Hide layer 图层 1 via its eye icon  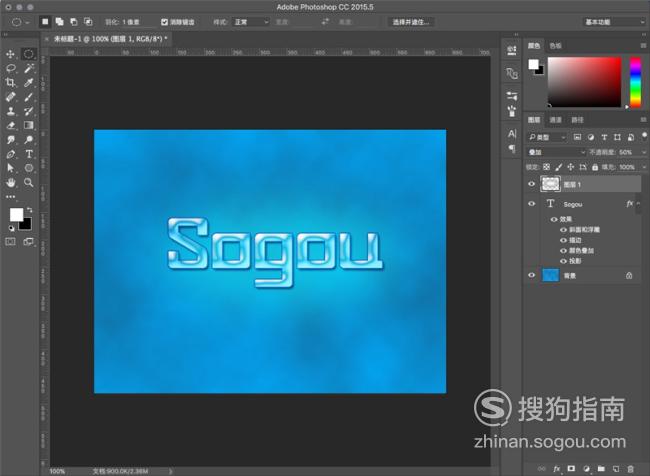pos(531,184)
